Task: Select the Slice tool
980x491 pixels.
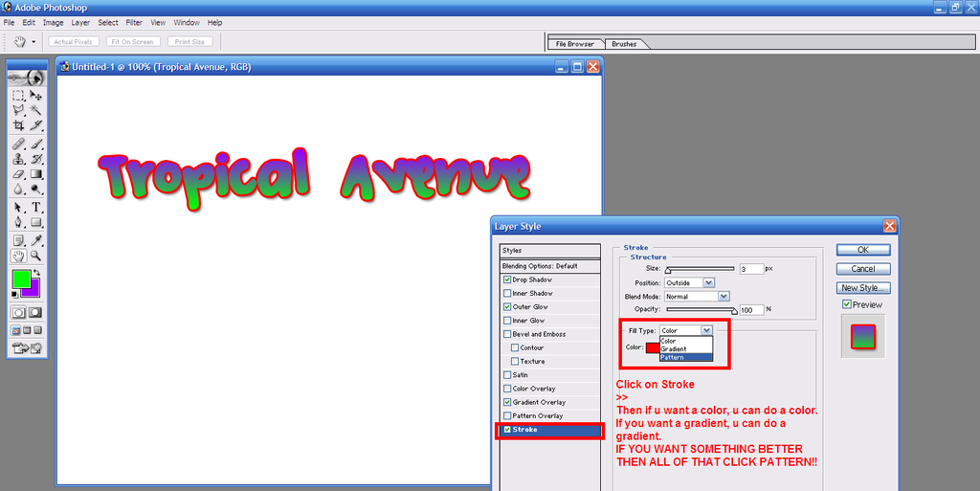Action: tap(36, 125)
